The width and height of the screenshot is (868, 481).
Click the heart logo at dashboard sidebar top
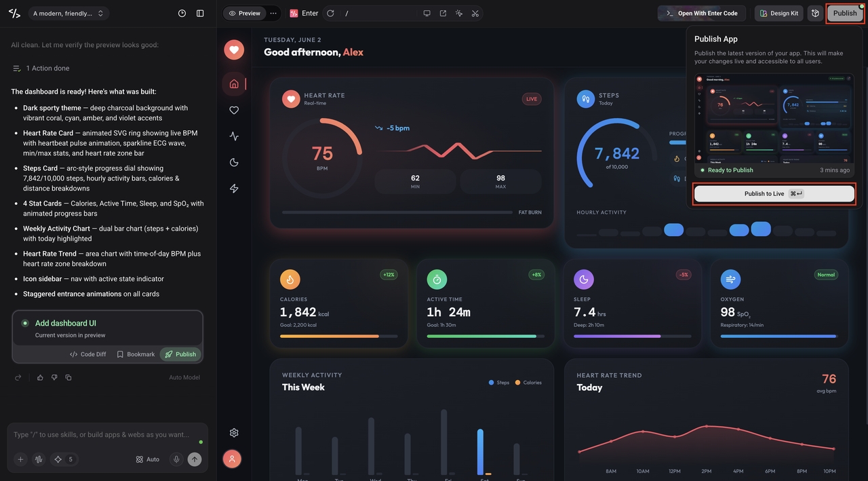coord(234,50)
